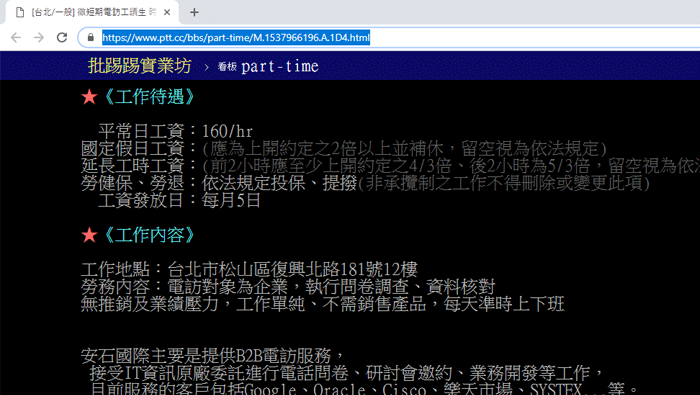Image resolution: width=700 pixels, height=395 pixels.
Task: Click the 延長工時工資 line
Action: [390, 166]
